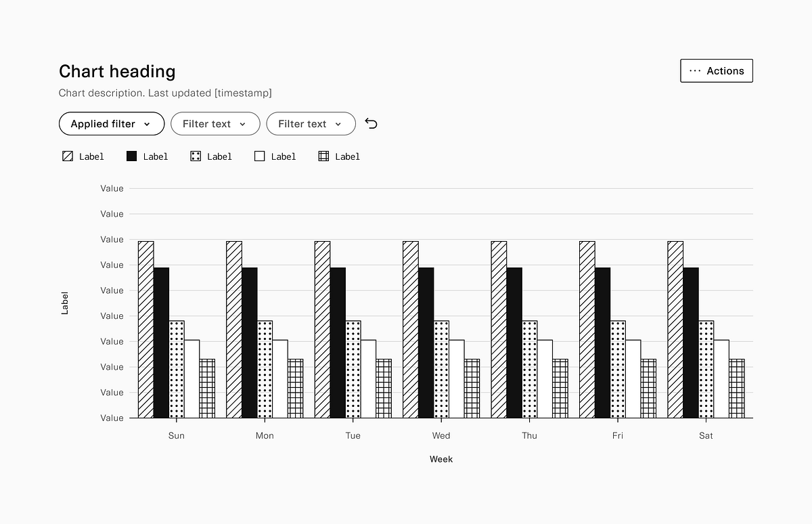This screenshot has height=524, width=812.
Task: Click the Chart heading title
Action: click(117, 71)
